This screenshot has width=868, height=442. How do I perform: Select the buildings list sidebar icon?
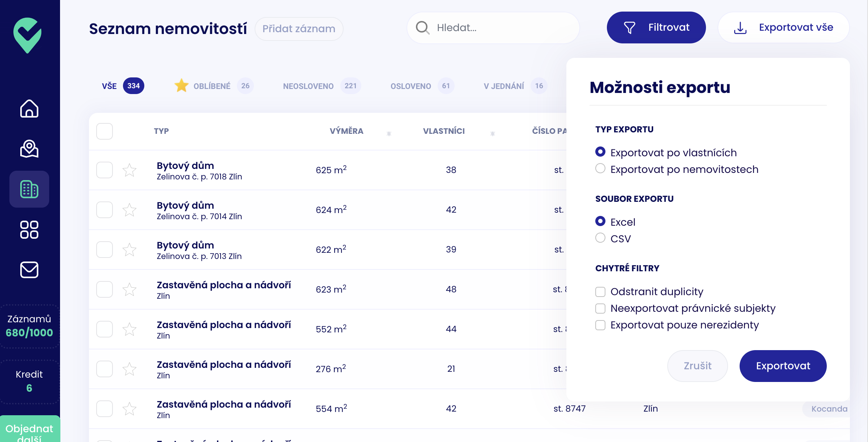pos(29,189)
